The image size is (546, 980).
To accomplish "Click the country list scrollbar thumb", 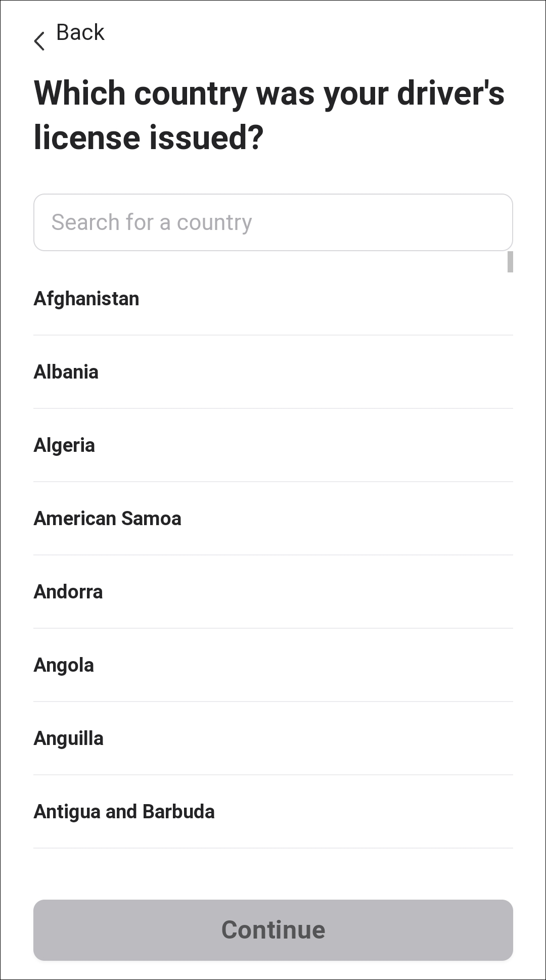I will [x=510, y=262].
